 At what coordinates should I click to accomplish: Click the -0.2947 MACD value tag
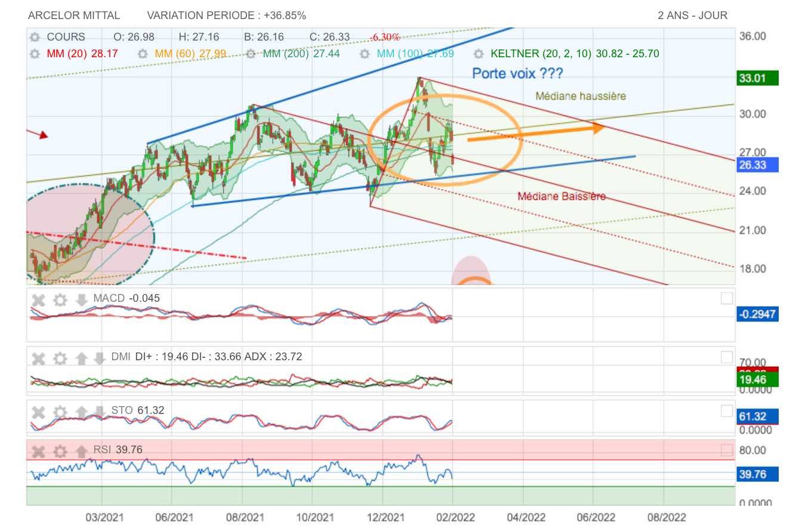click(x=758, y=314)
